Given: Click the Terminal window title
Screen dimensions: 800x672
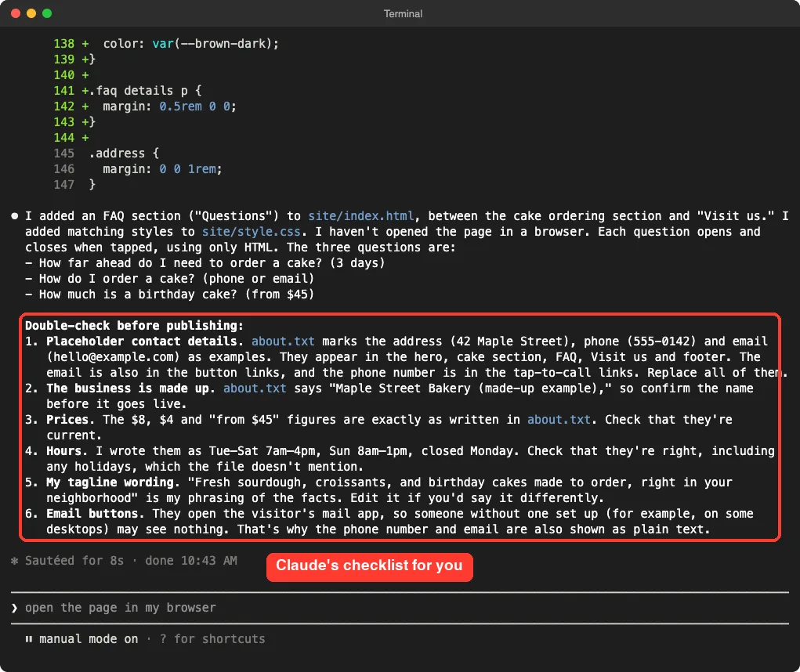Looking at the screenshot, I should click(403, 14).
